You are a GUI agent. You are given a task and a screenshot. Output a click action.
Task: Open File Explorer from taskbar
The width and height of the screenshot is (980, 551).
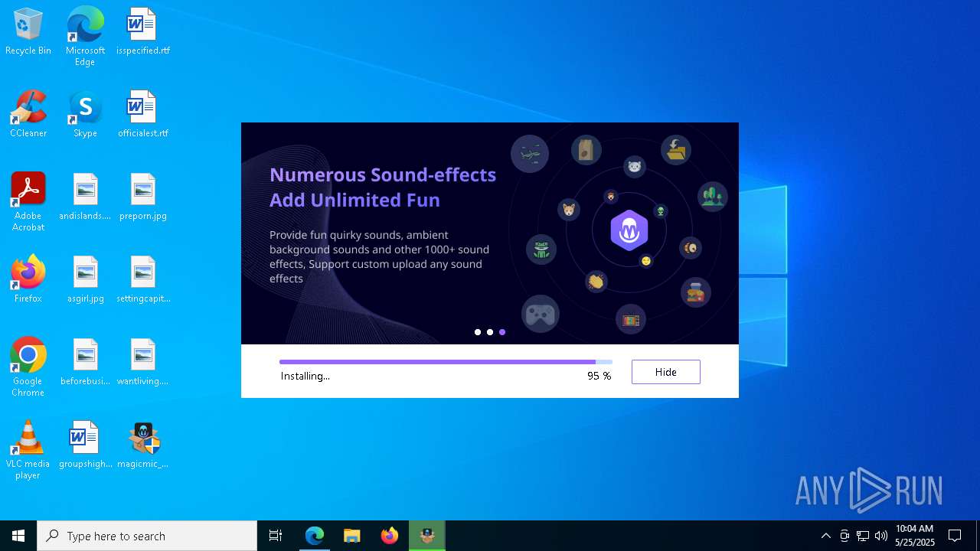pyautogui.click(x=352, y=536)
